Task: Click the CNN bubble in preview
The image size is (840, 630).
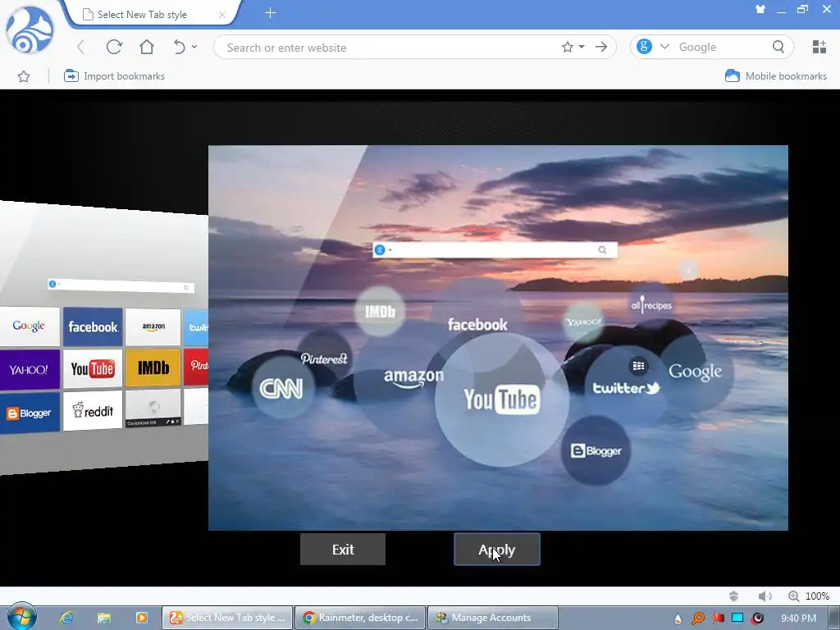Action: [x=281, y=388]
